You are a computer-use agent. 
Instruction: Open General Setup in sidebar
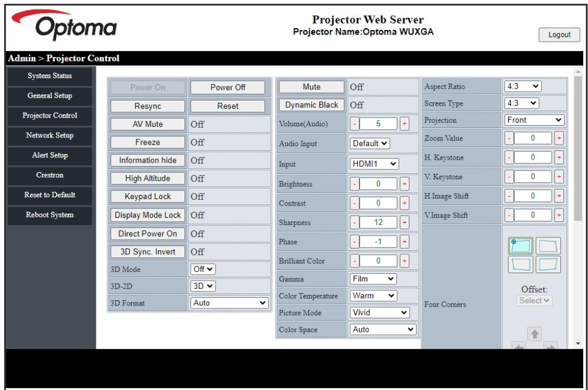(49, 96)
